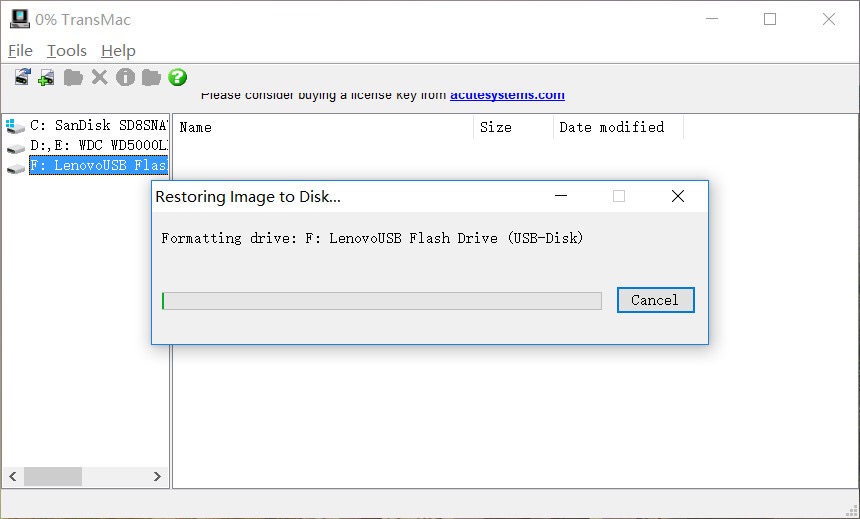This screenshot has width=860, height=519.
Task: Open the Help menu
Action: (118, 50)
